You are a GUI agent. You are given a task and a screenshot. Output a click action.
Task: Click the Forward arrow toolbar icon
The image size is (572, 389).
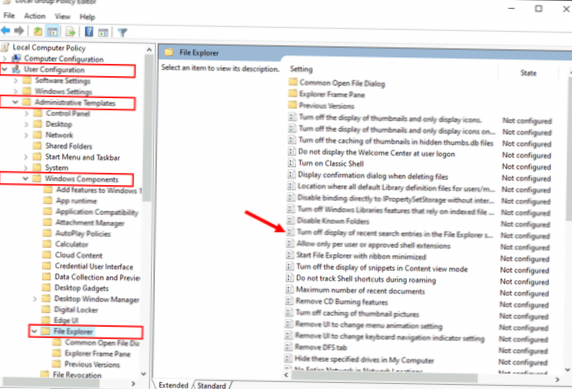[19, 31]
